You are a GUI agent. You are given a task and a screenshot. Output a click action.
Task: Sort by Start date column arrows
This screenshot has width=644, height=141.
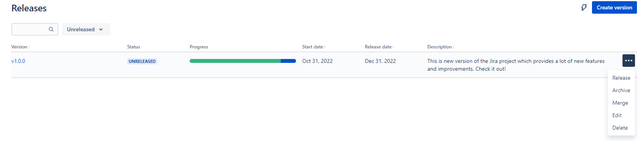click(x=325, y=47)
